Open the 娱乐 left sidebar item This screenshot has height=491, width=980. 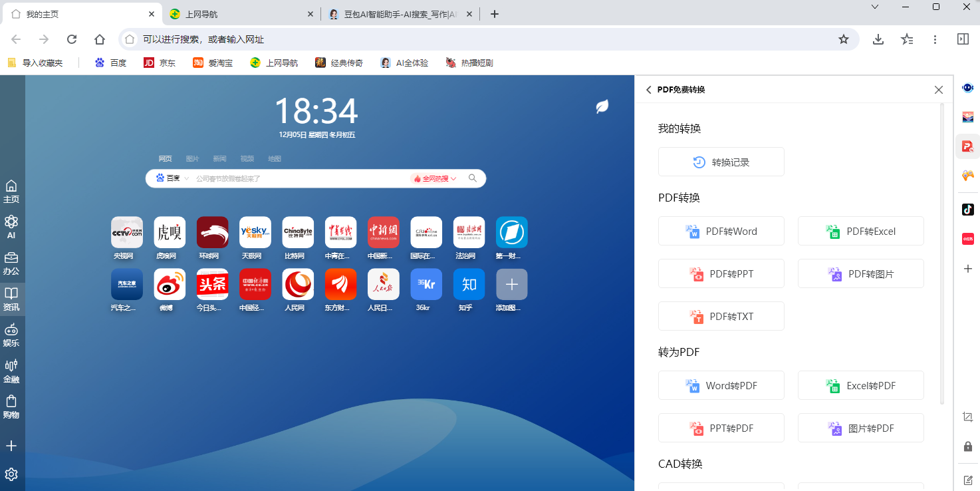pos(11,335)
